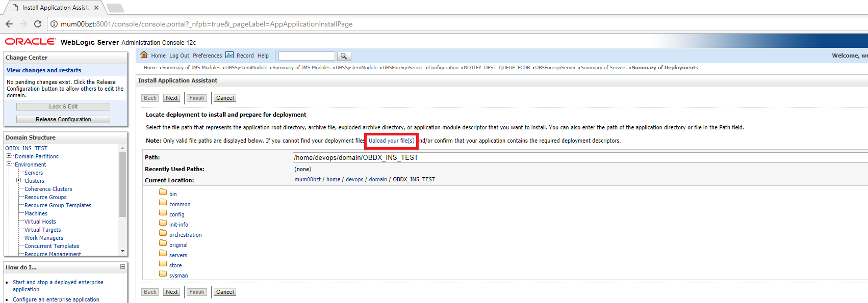
Task: Click the search magnifier button
Action: point(344,56)
